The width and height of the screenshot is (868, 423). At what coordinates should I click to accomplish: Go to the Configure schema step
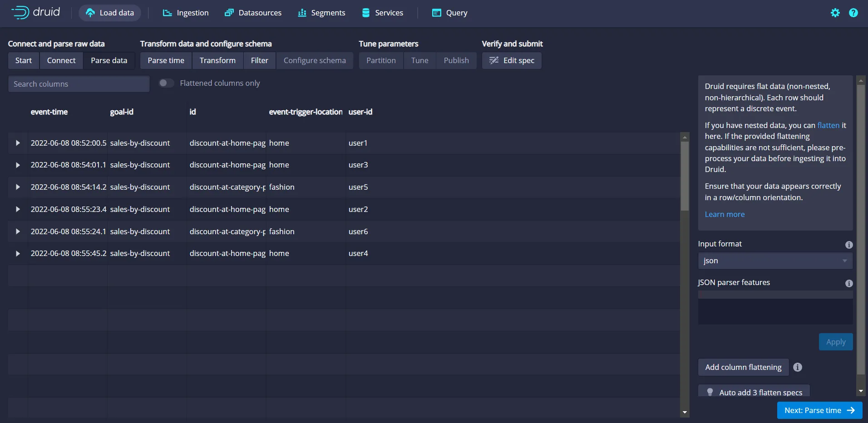[x=315, y=60]
